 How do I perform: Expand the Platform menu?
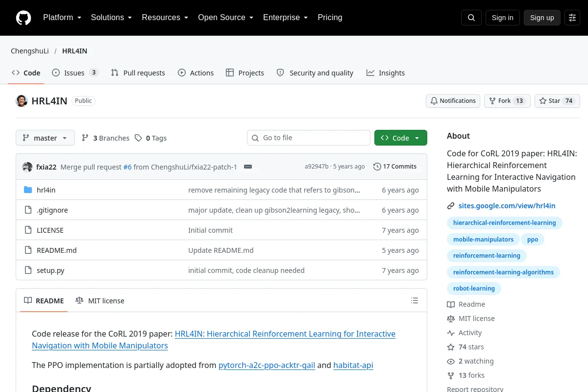62,18
